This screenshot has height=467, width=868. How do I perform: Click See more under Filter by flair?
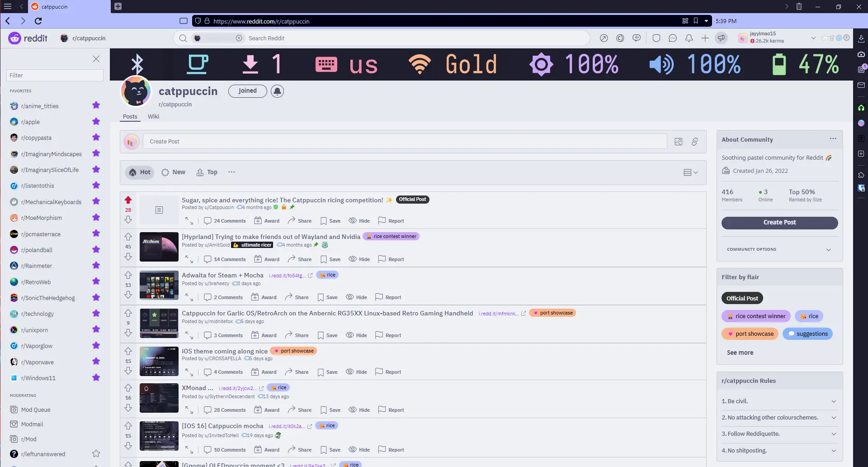point(740,353)
